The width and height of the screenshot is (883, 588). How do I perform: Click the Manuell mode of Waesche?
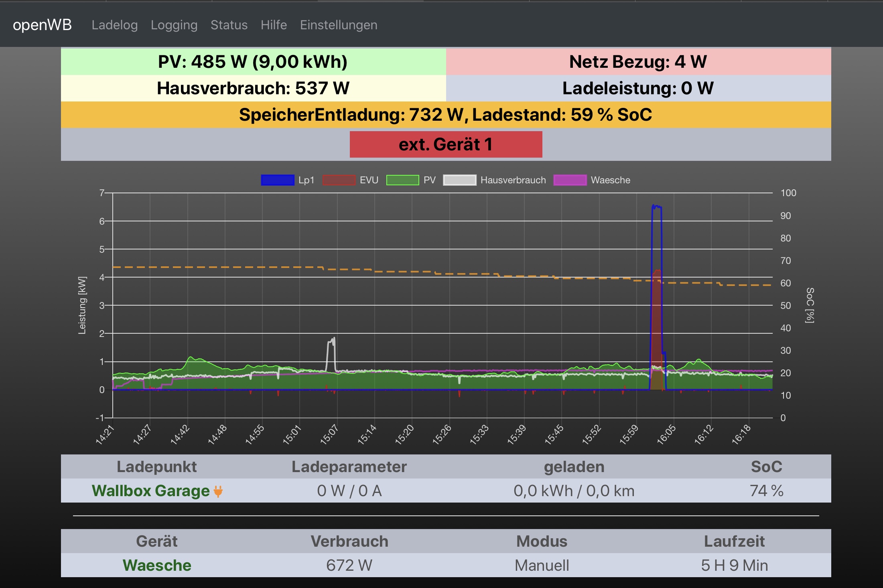(542, 566)
